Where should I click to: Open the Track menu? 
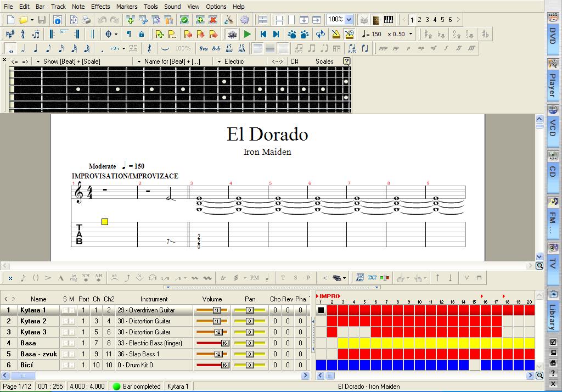(58, 7)
